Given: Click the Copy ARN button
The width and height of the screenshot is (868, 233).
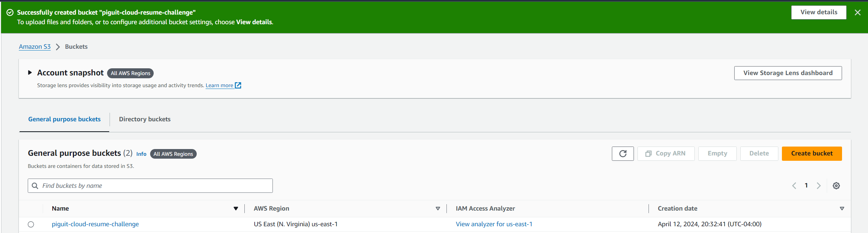Looking at the screenshot, I should (x=666, y=154).
